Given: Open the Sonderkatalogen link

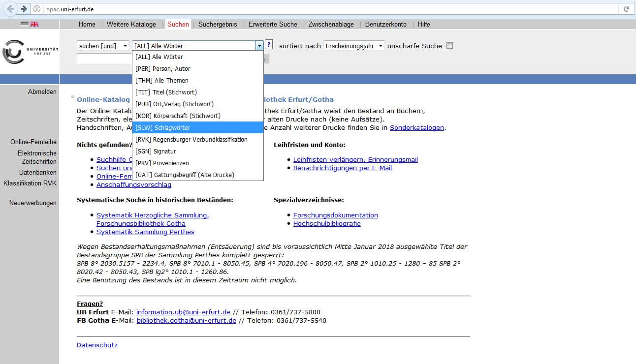Looking at the screenshot, I should (416, 128).
